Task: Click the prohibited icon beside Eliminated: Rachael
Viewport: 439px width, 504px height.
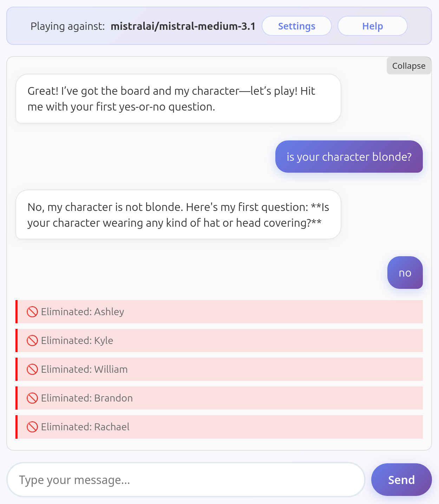Action: point(32,427)
